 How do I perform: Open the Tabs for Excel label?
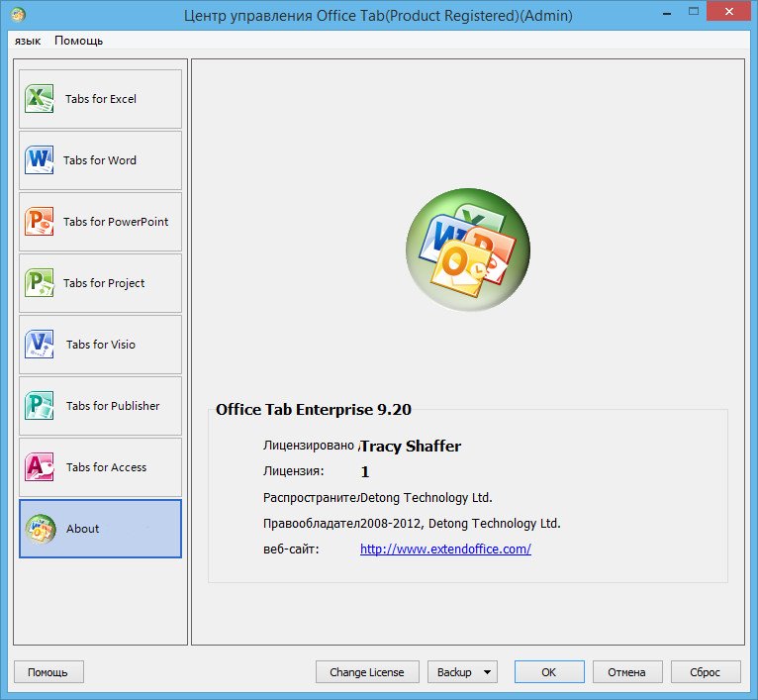coord(101,99)
